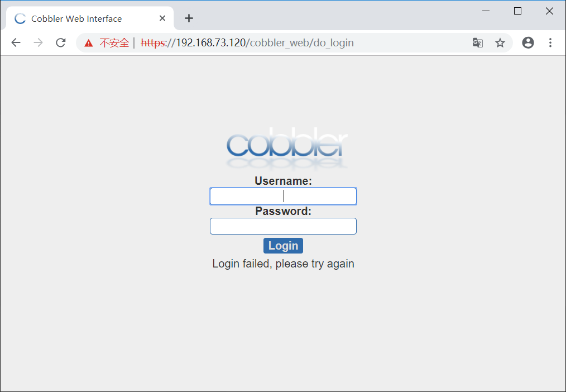
Task: Reload the Cobbler login page
Action: 61,42
